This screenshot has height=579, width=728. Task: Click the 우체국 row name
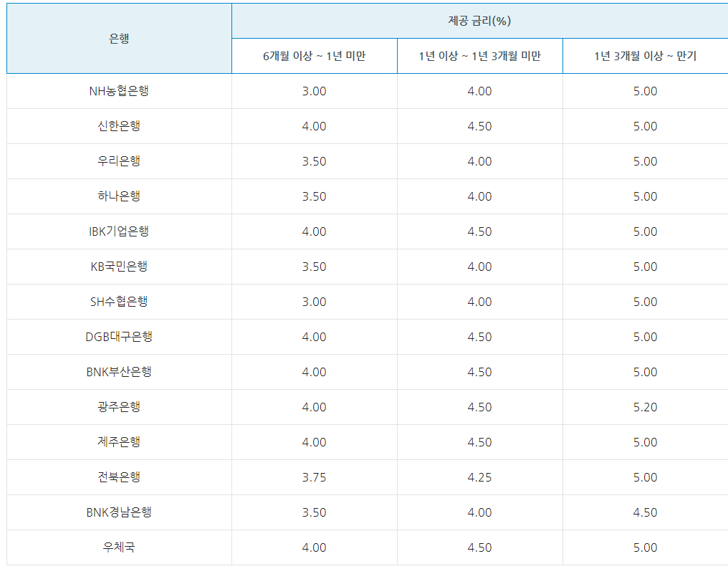tap(119, 547)
